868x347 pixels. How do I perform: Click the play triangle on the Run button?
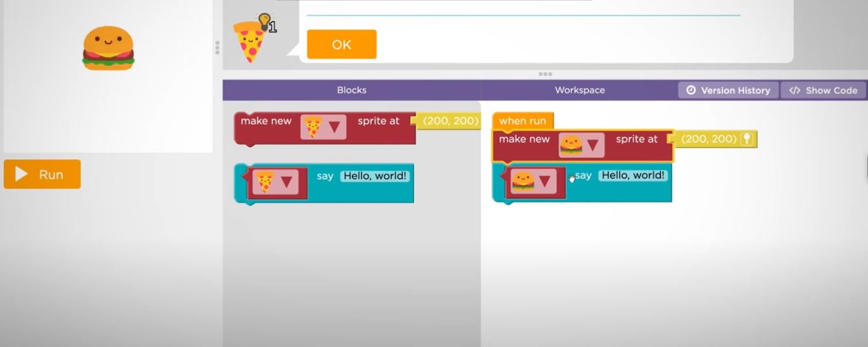(x=21, y=174)
